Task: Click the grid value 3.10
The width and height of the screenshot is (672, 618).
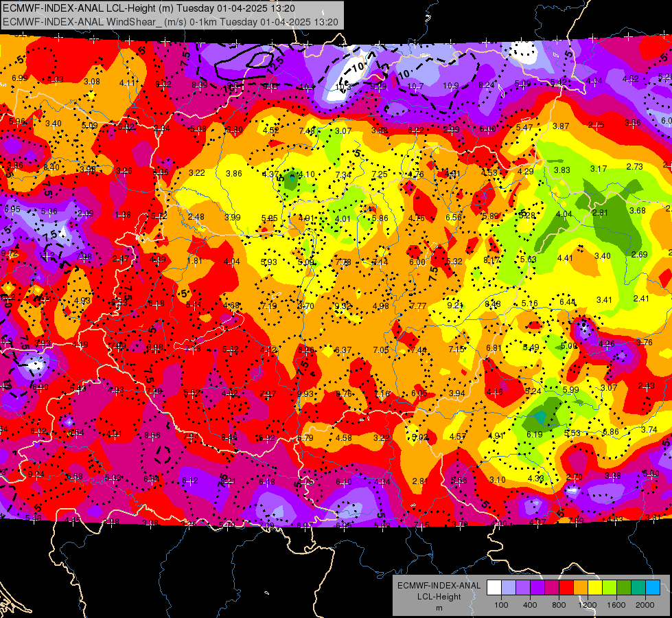Action: 497,480
